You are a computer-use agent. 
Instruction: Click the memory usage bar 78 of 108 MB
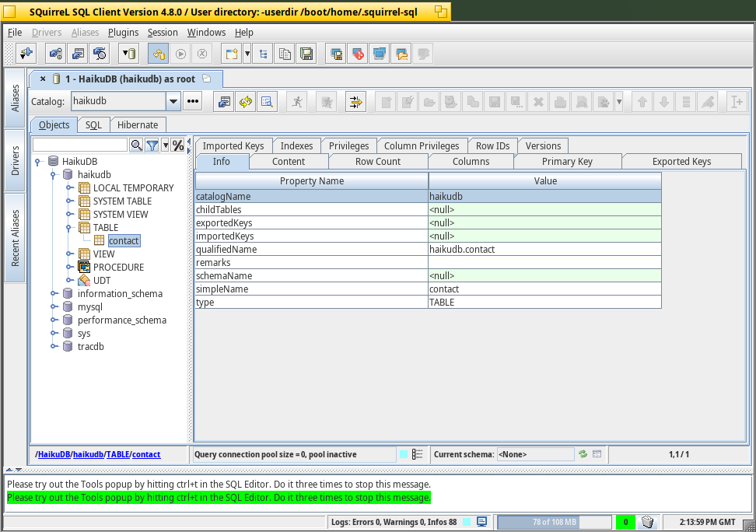click(x=555, y=522)
